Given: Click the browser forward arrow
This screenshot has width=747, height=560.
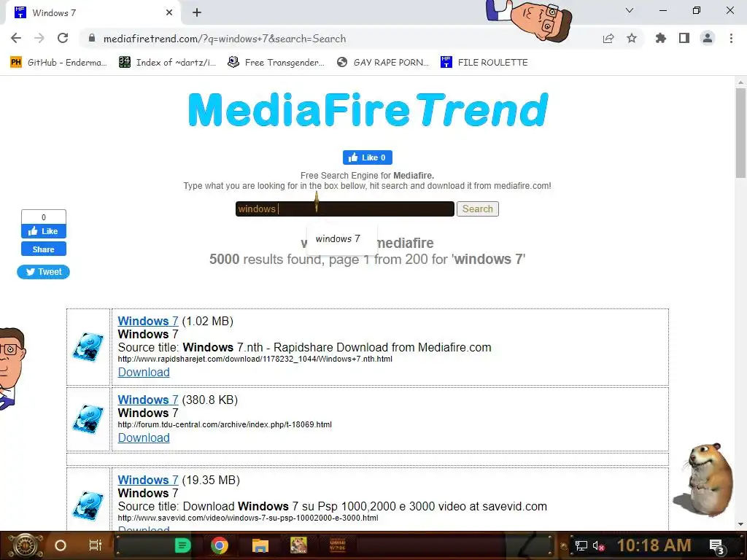Looking at the screenshot, I should (39, 38).
